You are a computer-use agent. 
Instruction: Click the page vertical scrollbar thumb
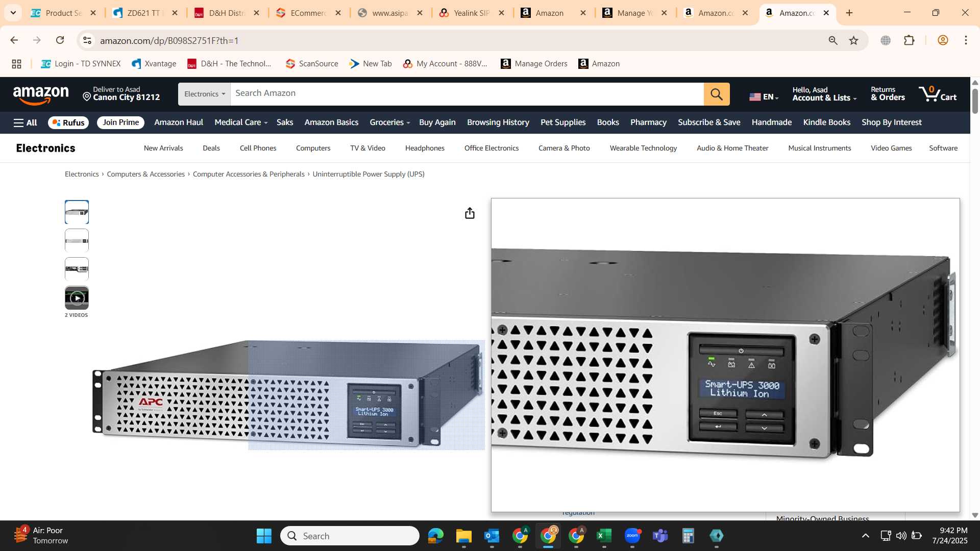(975, 101)
